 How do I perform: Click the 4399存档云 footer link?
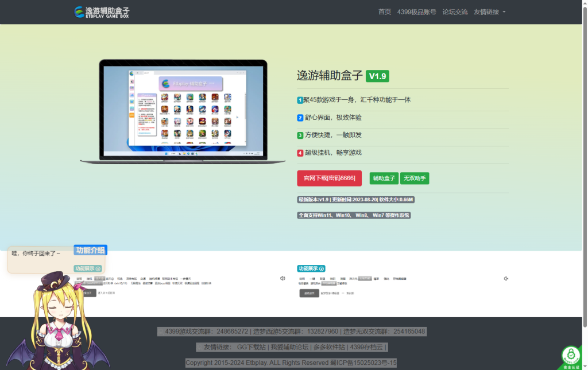[367, 347]
